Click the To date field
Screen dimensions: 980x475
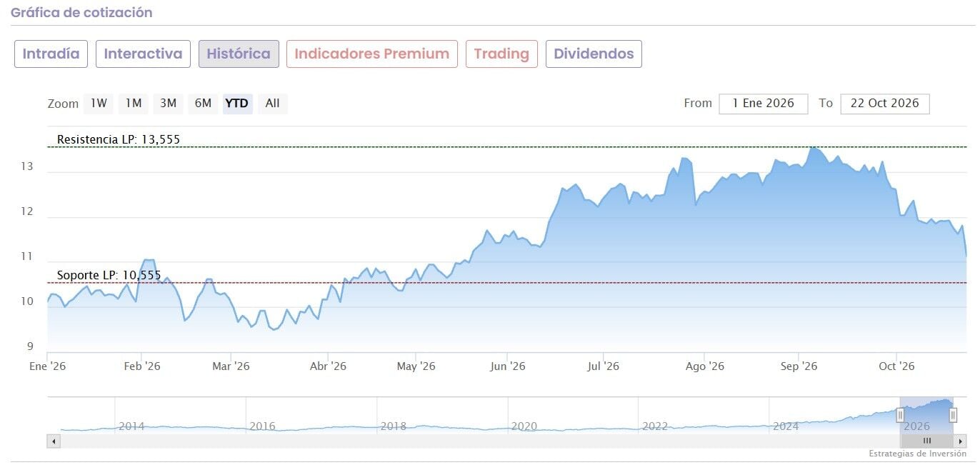point(885,104)
